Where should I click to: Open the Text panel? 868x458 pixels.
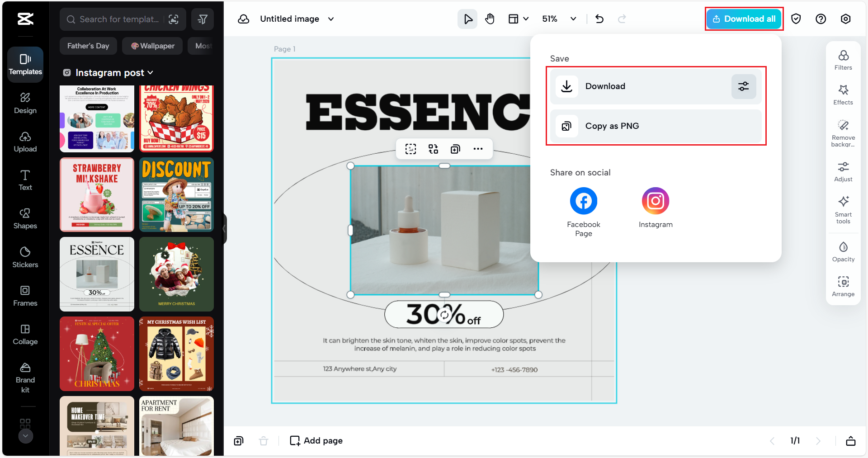pyautogui.click(x=25, y=180)
